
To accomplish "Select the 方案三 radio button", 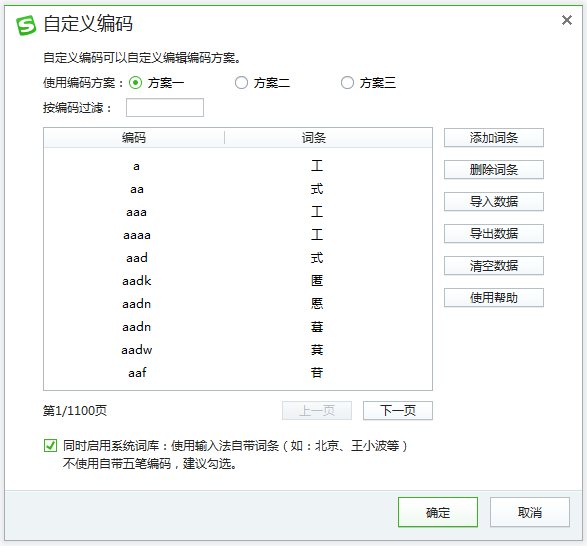I will tap(347, 83).
